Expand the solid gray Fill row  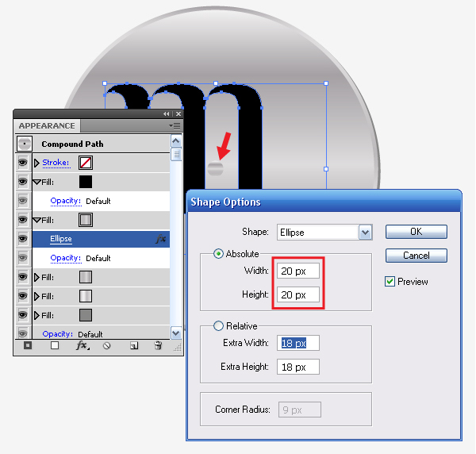tap(36, 316)
